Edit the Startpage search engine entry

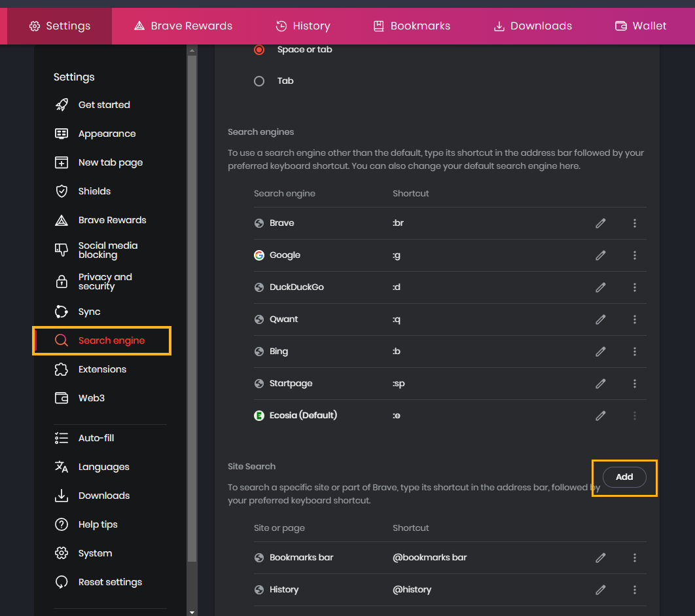(600, 383)
